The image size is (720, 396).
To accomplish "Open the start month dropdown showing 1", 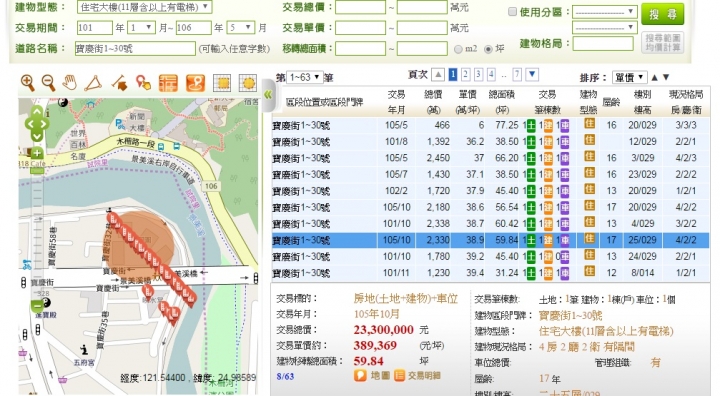I will tap(141, 28).
